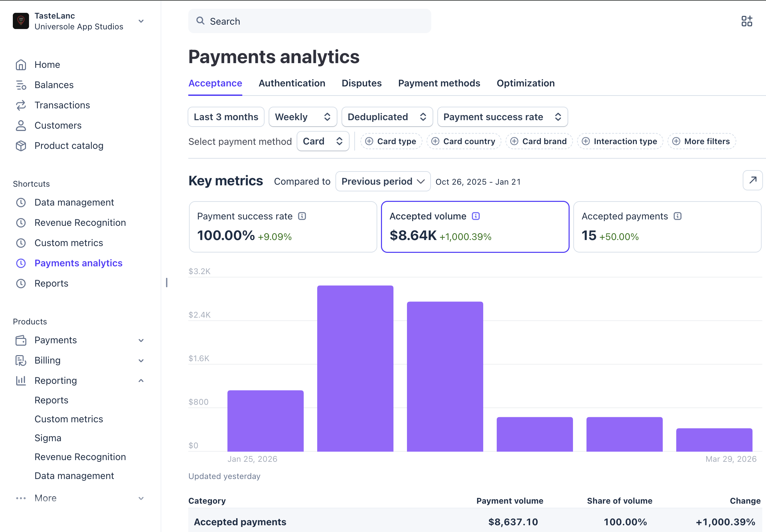Viewport: 766px width, 532px height.
Task: Click the $8,637.10 payment volume cell
Action: coord(513,522)
